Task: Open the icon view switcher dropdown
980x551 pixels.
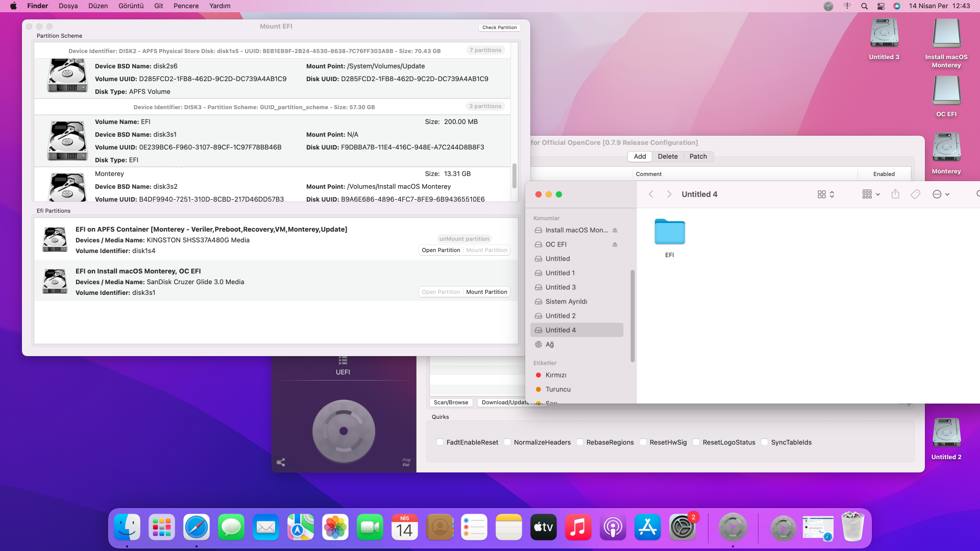Action: coord(825,194)
